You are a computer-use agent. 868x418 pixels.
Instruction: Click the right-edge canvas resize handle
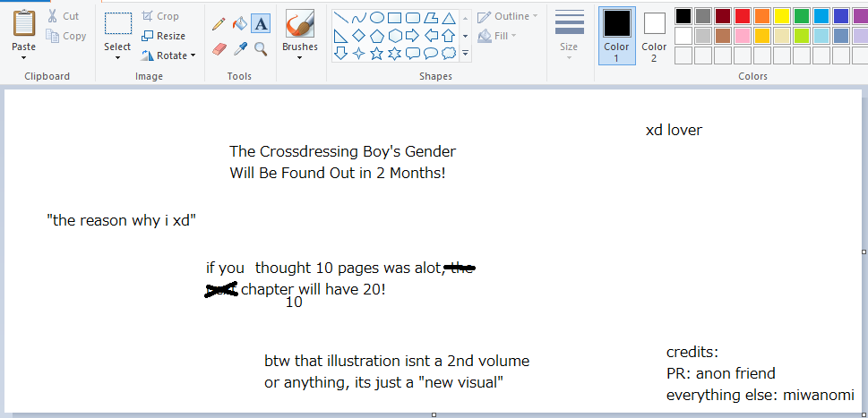[864, 251]
